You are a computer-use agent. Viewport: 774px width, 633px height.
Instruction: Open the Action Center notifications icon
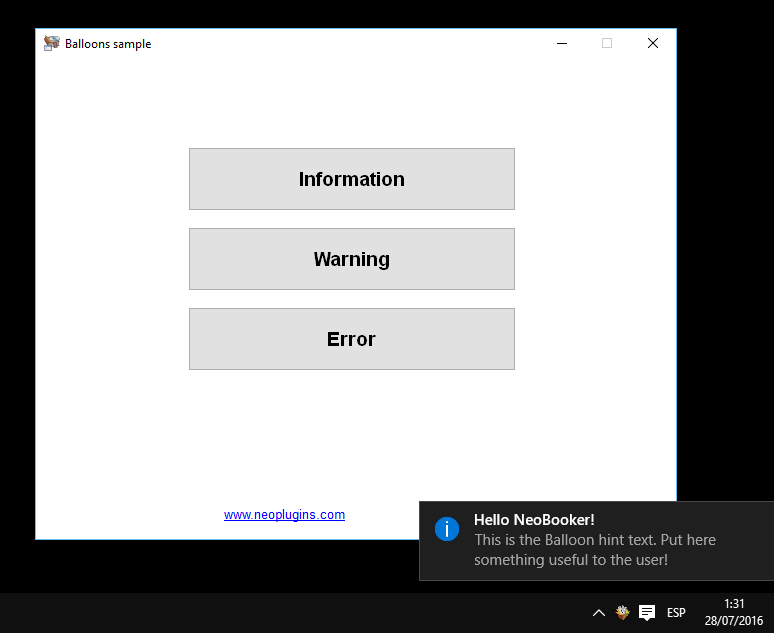tap(647, 613)
